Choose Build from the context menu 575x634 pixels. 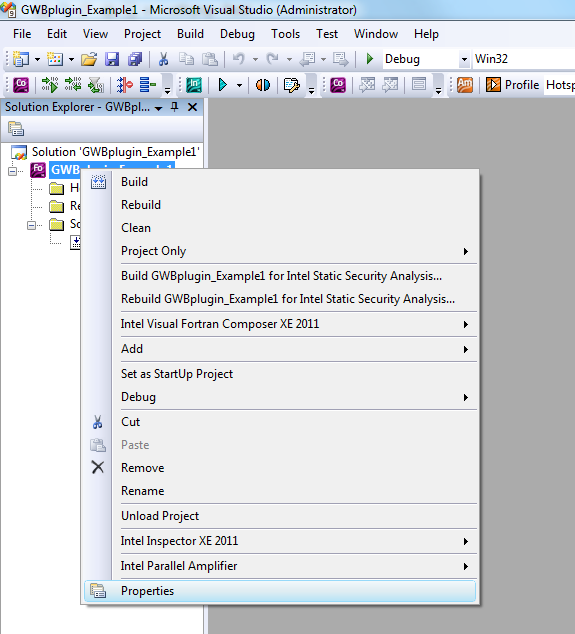tap(280, 182)
